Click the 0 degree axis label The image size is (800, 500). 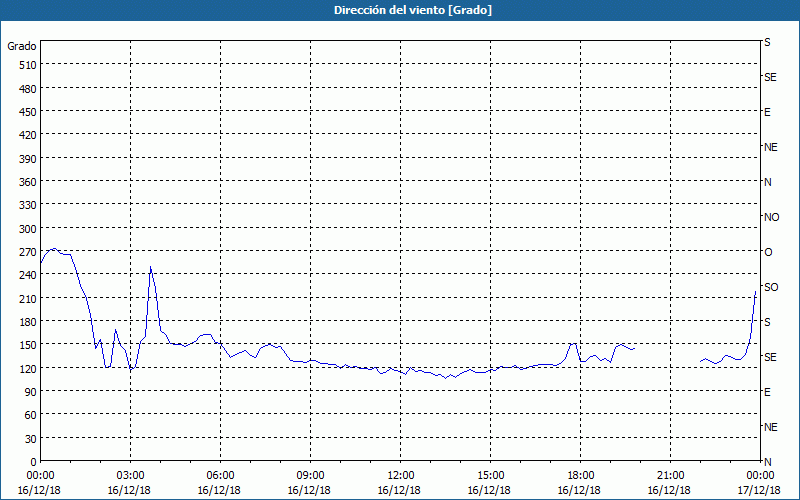[x=34, y=462]
